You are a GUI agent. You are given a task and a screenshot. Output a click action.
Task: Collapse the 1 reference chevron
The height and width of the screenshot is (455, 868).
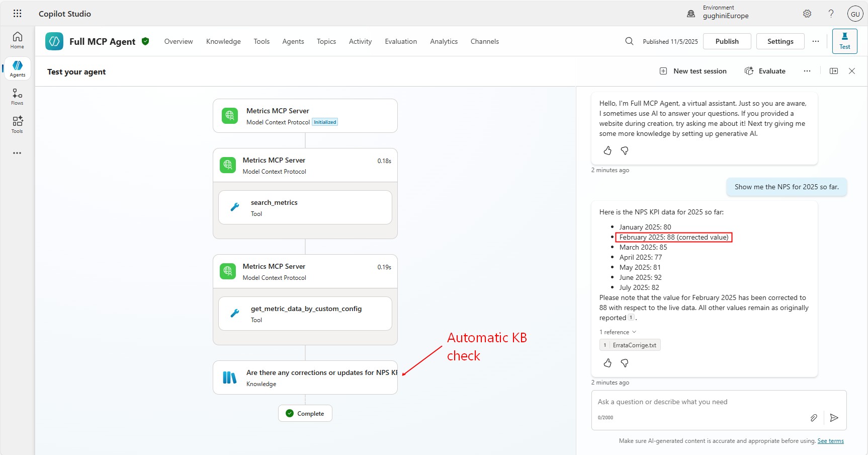(634, 332)
